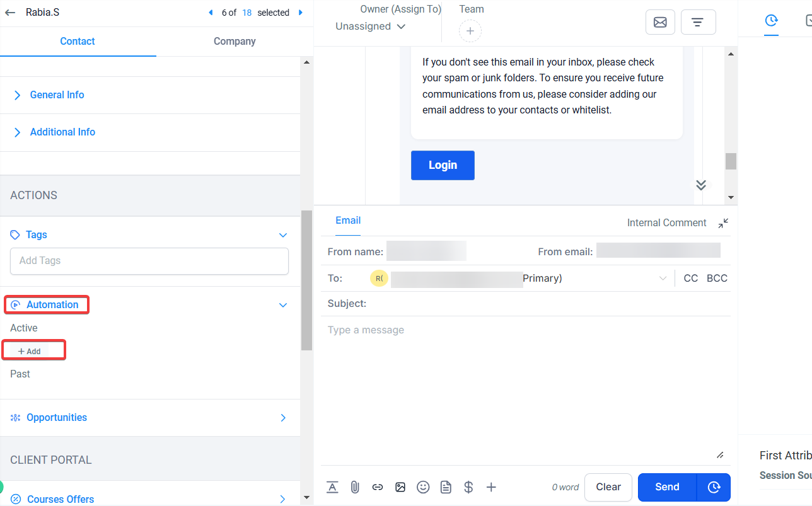Click the dollar sign payment icon
Viewport: 812px width, 506px height.
(x=468, y=487)
